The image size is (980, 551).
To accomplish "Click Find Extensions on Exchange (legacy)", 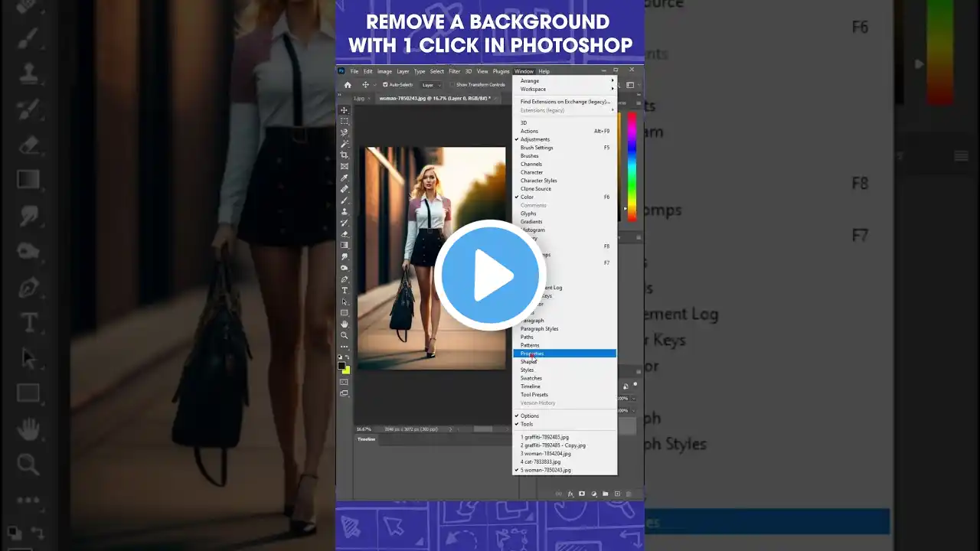I will (564, 102).
